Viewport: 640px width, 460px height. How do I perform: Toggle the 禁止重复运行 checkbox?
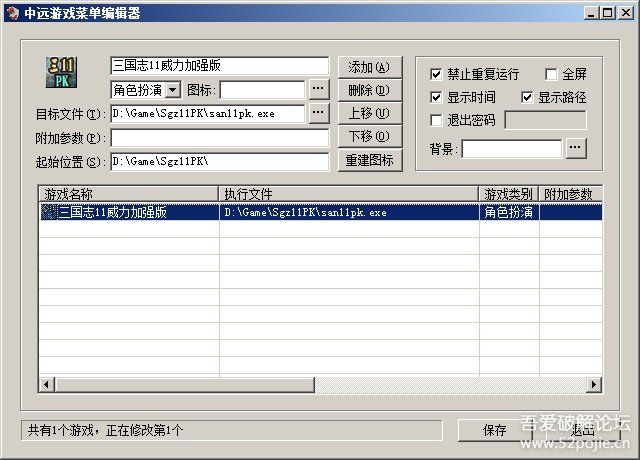click(x=435, y=74)
